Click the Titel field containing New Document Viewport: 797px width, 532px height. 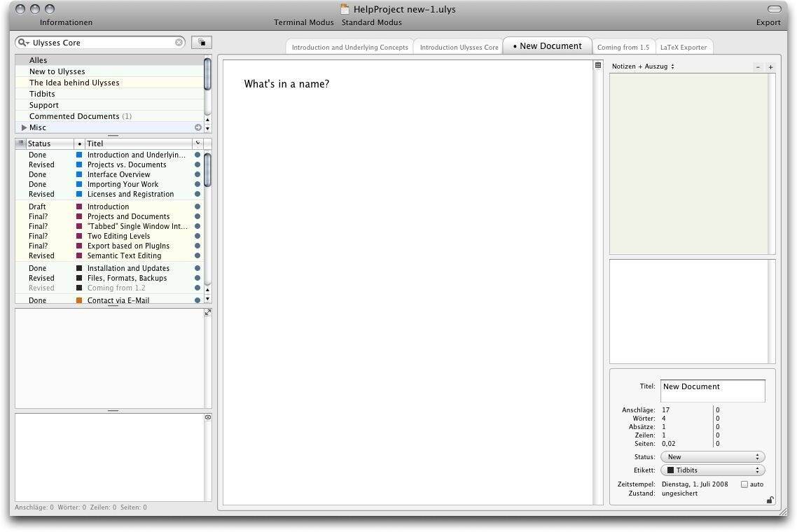point(713,391)
